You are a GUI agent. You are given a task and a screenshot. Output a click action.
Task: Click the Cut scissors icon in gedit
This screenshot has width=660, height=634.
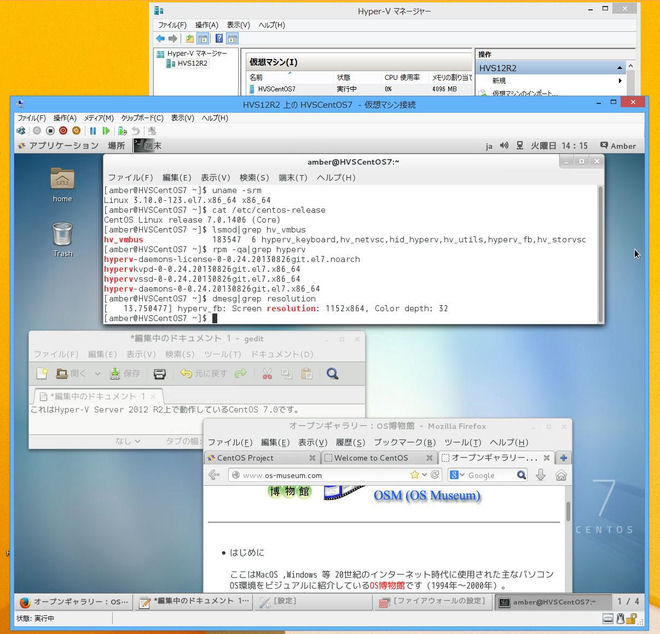[x=267, y=374]
